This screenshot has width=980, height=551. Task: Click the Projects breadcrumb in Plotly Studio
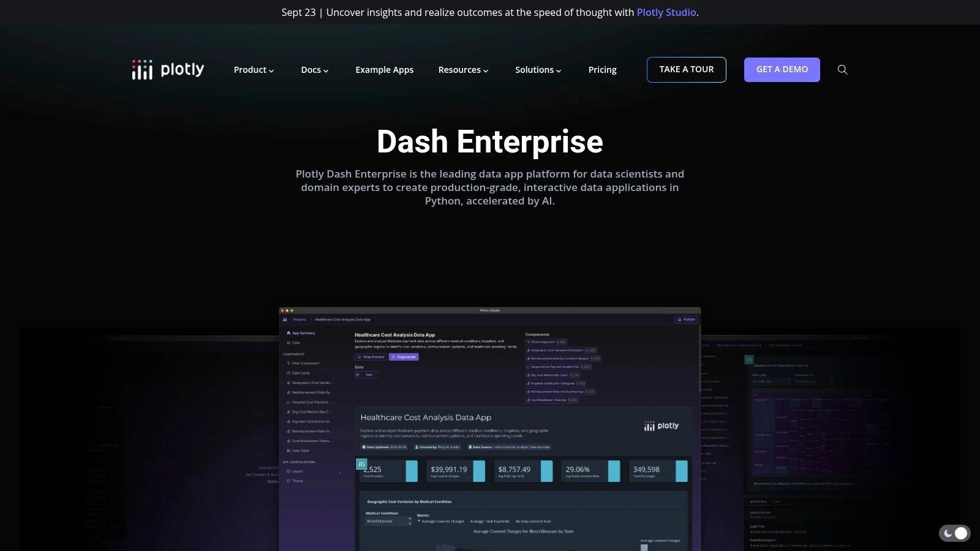[x=300, y=320]
